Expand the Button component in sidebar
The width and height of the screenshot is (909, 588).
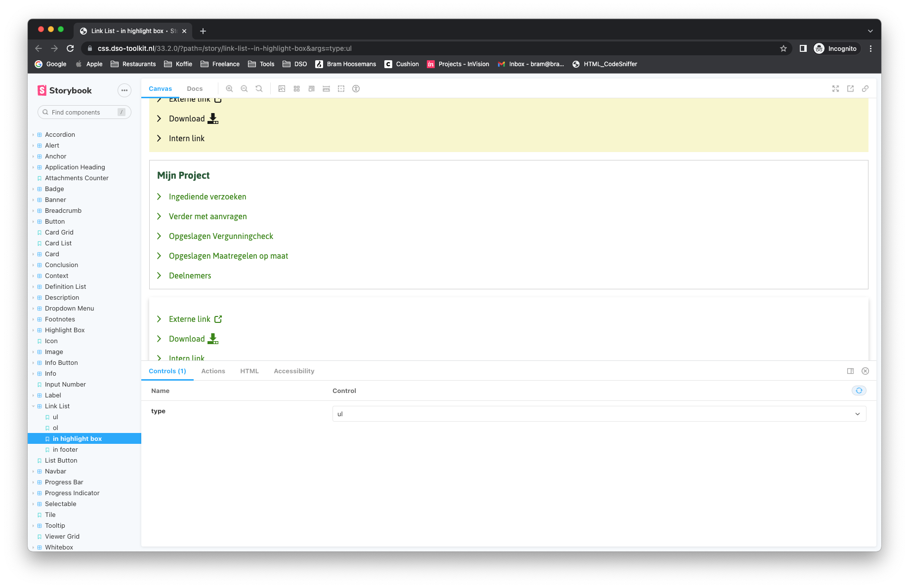[33, 221]
